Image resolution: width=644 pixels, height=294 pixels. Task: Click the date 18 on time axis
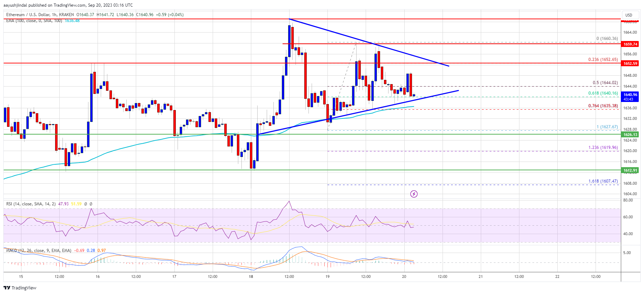tap(251, 276)
